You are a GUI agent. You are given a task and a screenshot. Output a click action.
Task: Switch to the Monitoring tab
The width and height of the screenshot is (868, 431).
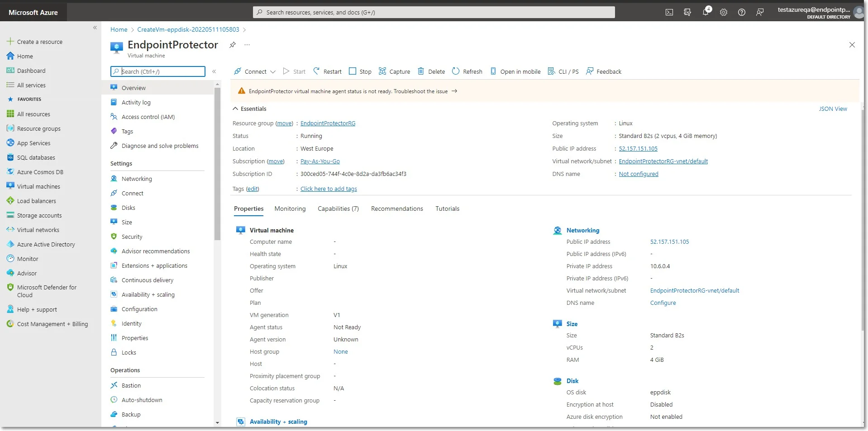tap(290, 208)
